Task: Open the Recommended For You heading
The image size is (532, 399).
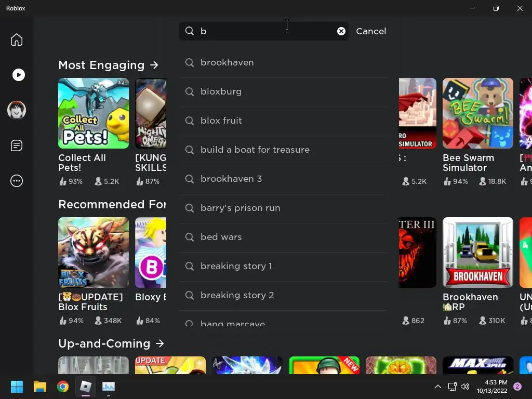Action: click(112, 204)
